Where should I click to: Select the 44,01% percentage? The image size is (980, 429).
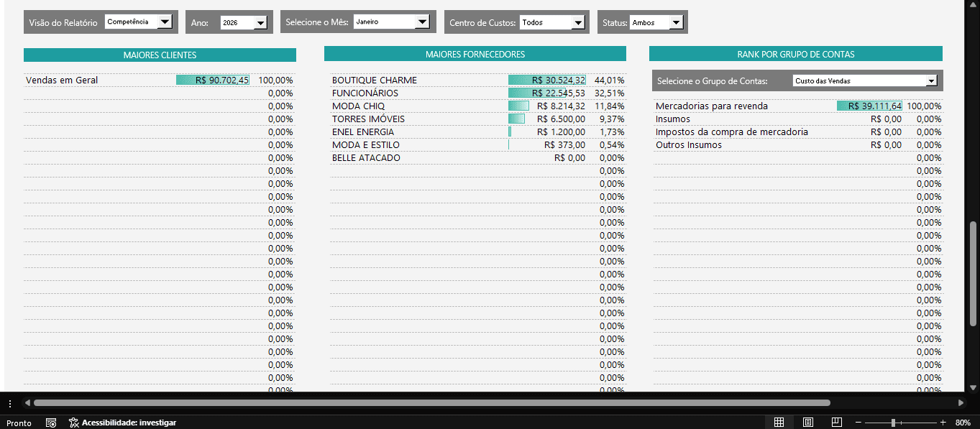click(x=610, y=80)
